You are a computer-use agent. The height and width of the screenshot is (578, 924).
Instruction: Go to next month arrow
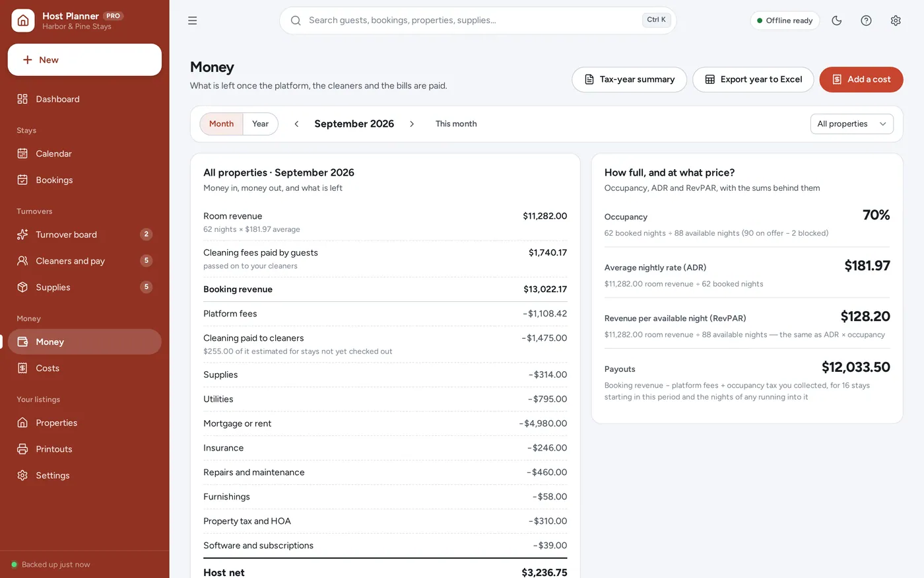coord(412,124)
